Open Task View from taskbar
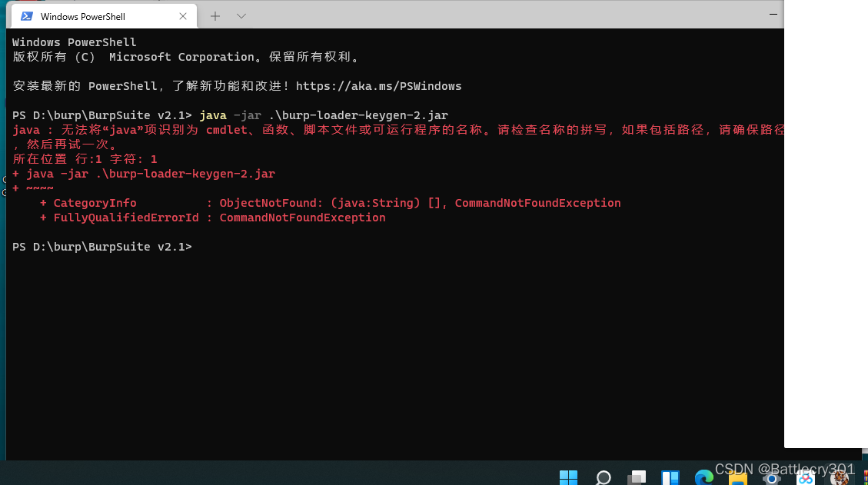 pos(637,477)
